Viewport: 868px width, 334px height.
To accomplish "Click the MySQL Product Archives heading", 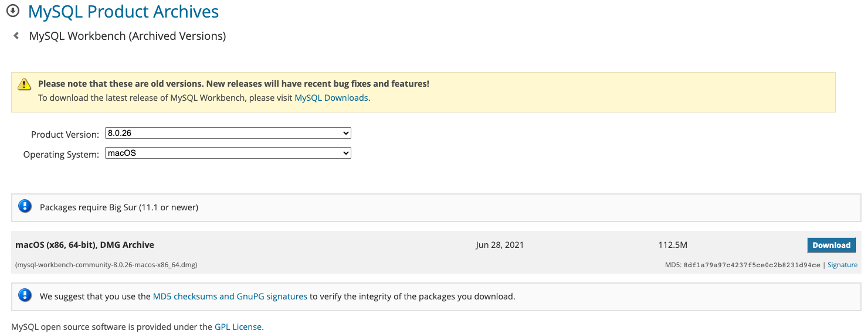I will tap(123, 11).
